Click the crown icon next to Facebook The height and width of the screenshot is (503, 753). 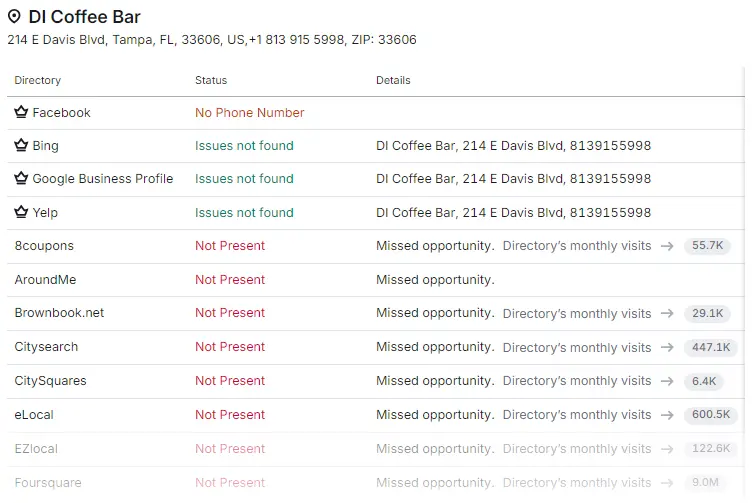(21, 112)
